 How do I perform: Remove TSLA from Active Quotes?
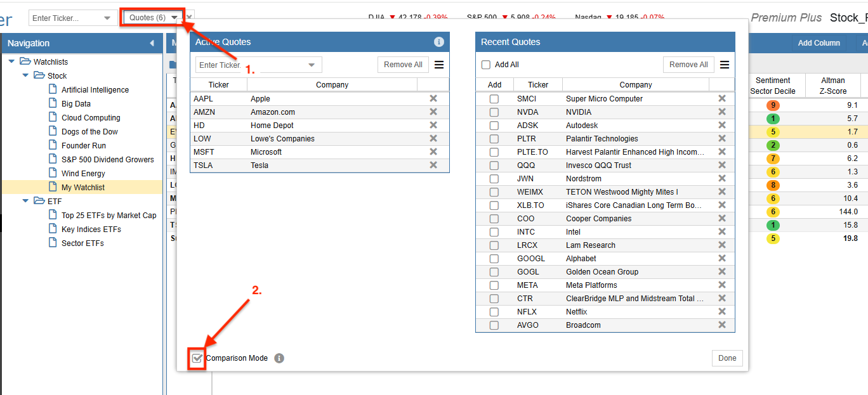[433, 165]
